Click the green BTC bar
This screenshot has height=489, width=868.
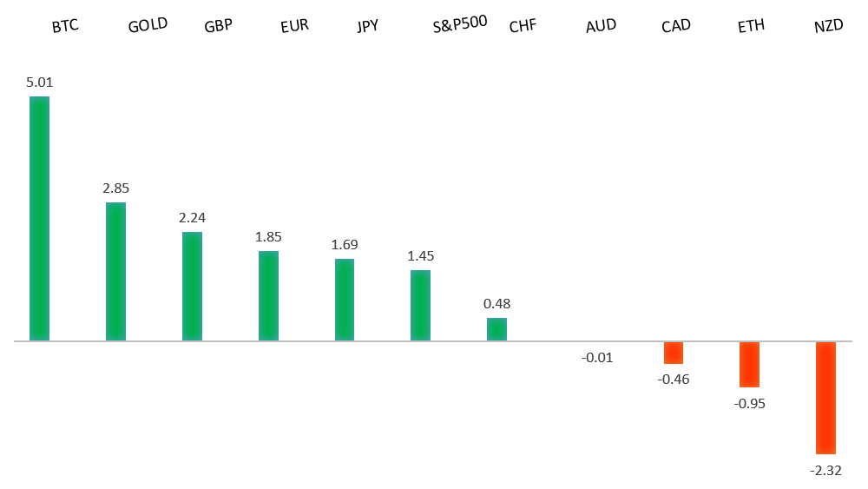point(39,218)
